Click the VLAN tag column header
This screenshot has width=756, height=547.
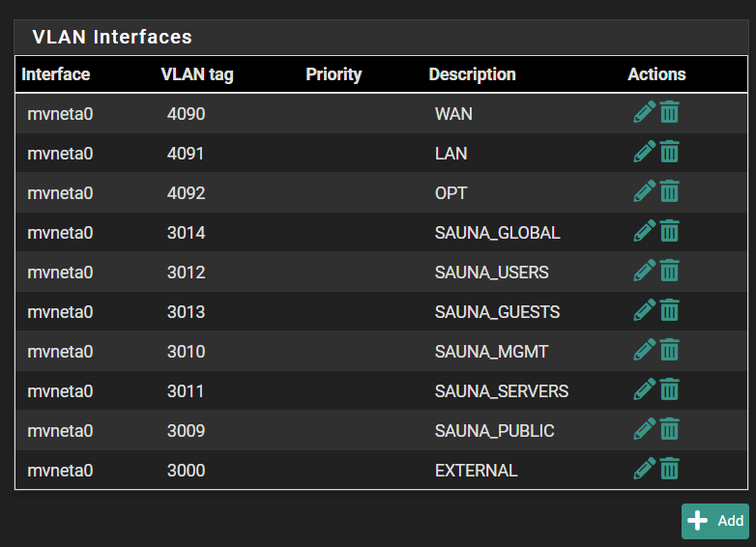(197, 74)
